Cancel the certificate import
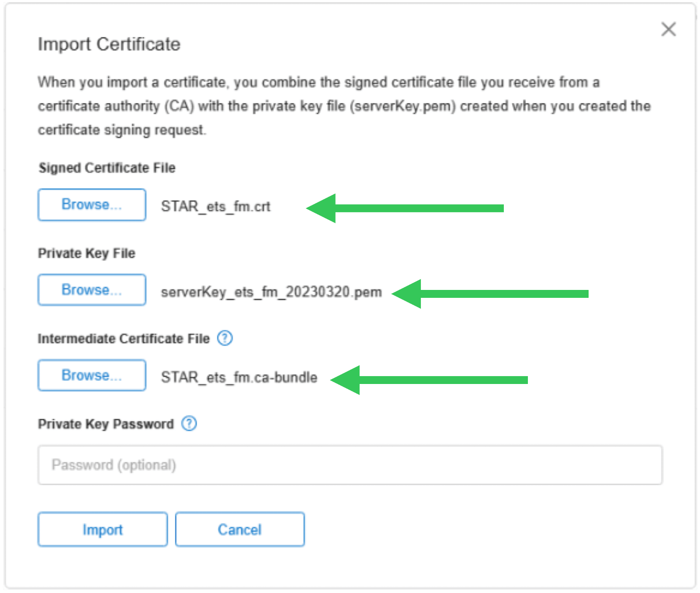The width and height of the screenshot is (700, 593). (x=240, y=529)
